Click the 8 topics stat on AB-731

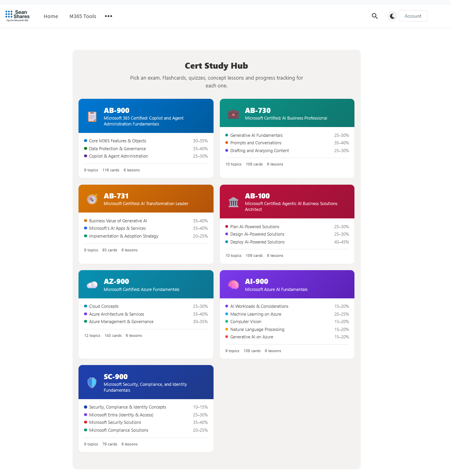click(91, 250)
